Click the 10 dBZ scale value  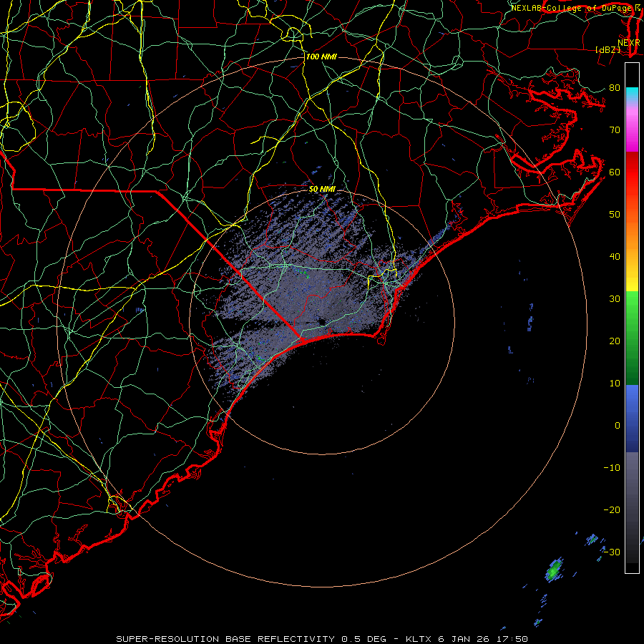point(615,384)
